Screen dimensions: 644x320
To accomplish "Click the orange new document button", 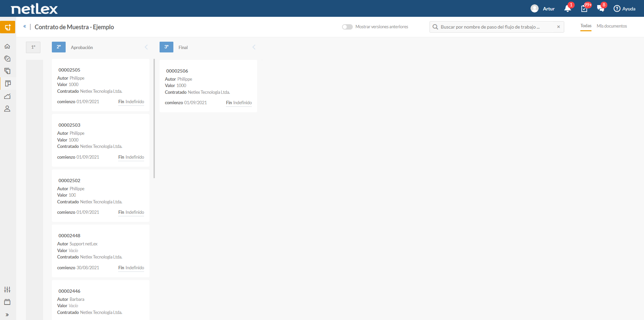I will 7,27.
